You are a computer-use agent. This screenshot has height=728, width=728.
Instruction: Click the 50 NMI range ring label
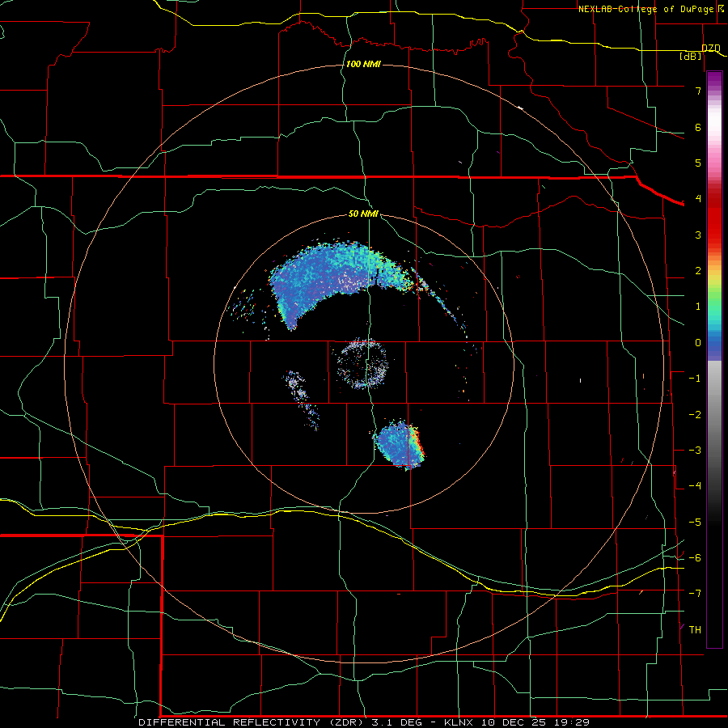pos(363,214)
